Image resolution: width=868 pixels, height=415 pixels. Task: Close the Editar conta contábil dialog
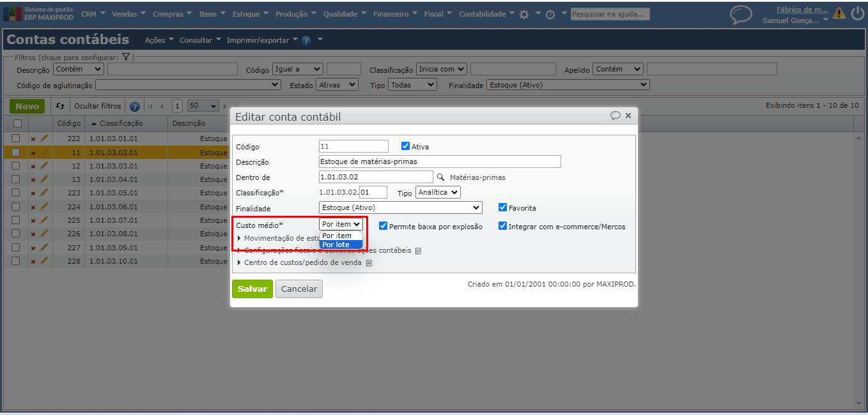pyautogui.click(x=628, y=116)
